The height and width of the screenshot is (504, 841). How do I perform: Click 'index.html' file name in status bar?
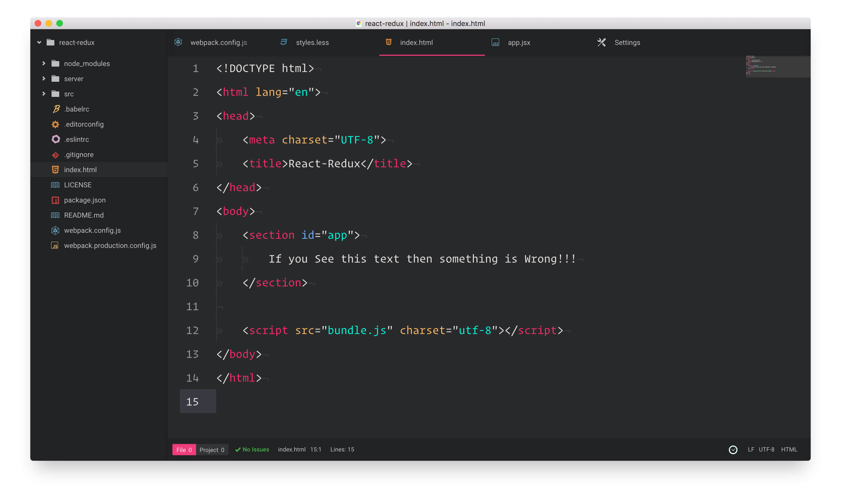click(292, 449)
